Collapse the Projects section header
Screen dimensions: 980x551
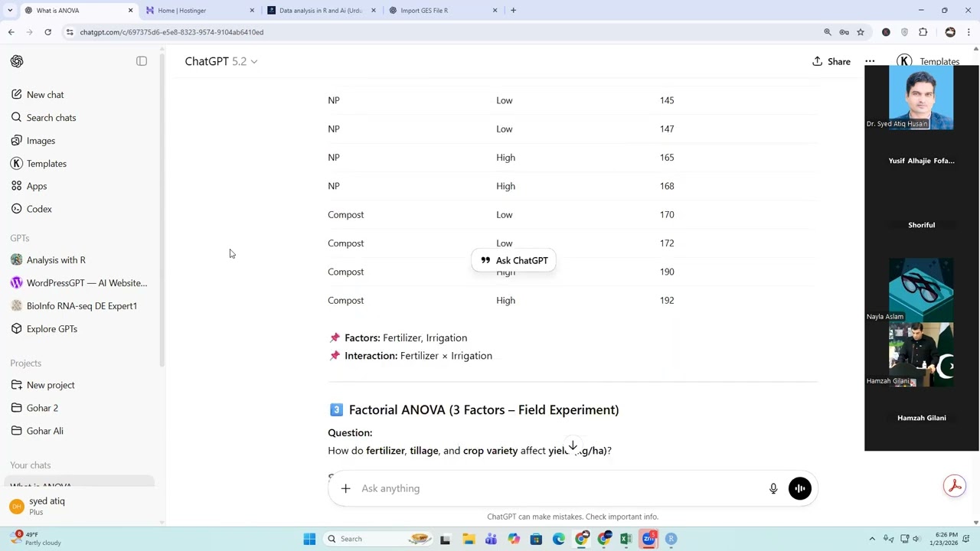pyautogui.click(x=26, y=364)
